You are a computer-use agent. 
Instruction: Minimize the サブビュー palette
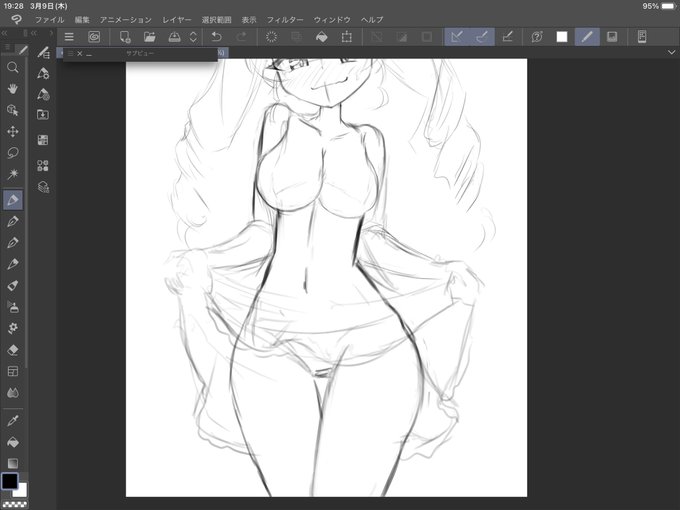89,54
